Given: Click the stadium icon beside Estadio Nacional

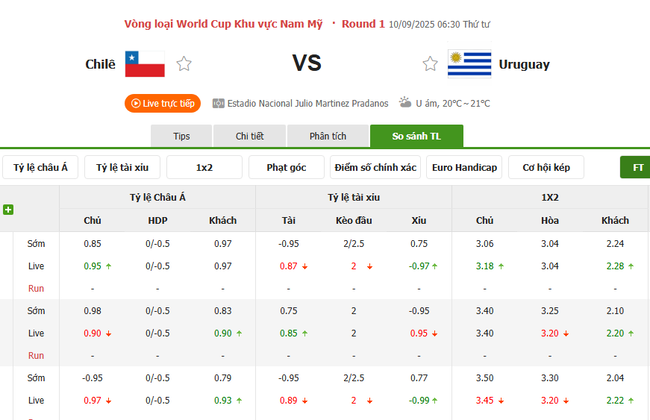Looking at the screenshot, I should pos(219,103).
